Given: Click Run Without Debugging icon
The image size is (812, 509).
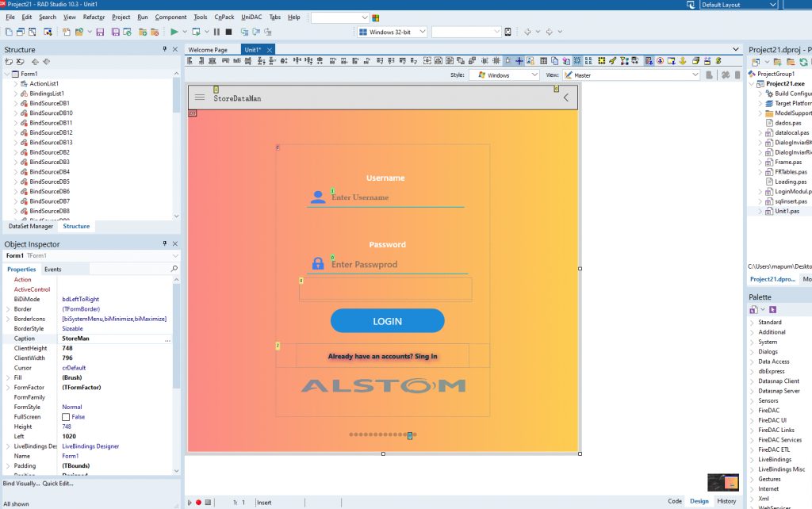Looking at the screenshot, I should click(x=196, y=32).
